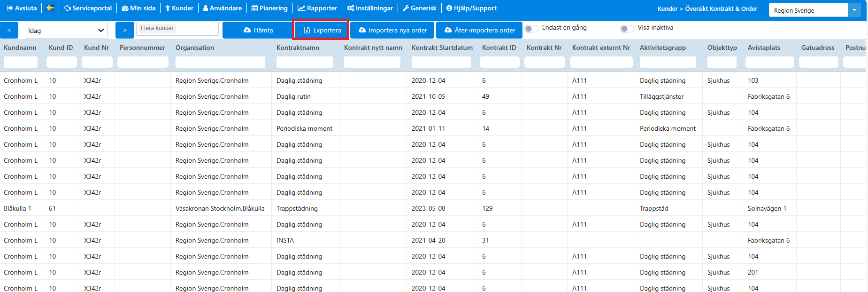Sort by Personnummer column header
This screenshot has height=292, width=868.
click(142, 47)
